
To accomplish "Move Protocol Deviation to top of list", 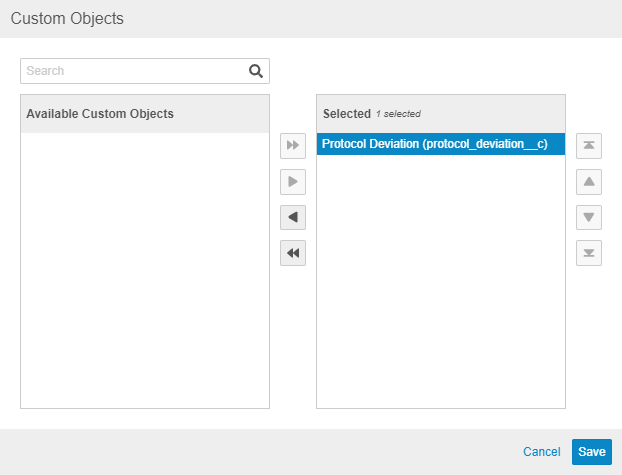I will [589, 146].
